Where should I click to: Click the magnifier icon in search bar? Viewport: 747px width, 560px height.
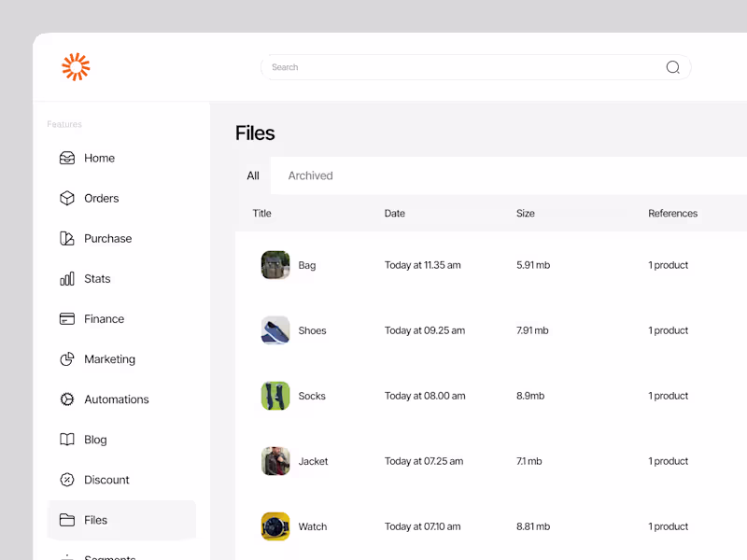point(672,67)
